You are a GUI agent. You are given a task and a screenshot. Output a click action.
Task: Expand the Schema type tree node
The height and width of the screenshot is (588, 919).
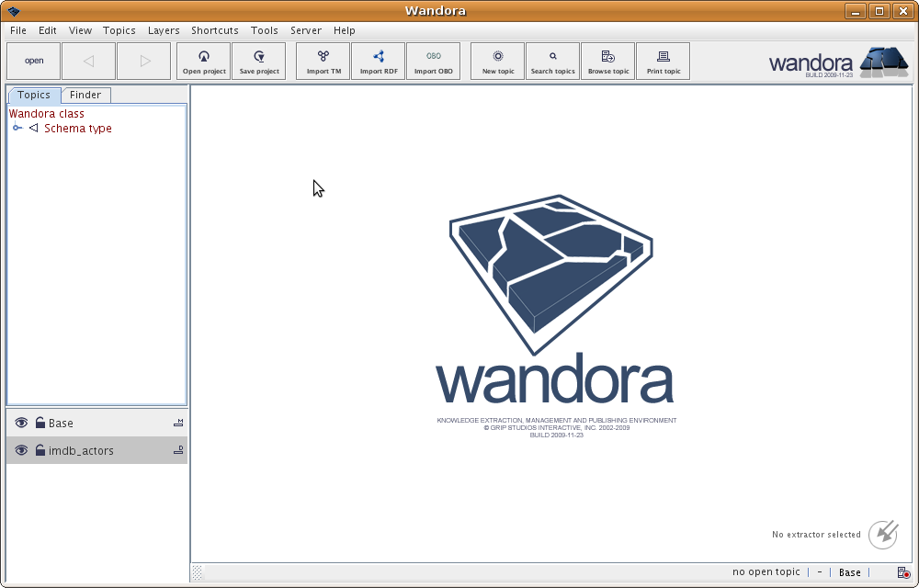point(17,129)
